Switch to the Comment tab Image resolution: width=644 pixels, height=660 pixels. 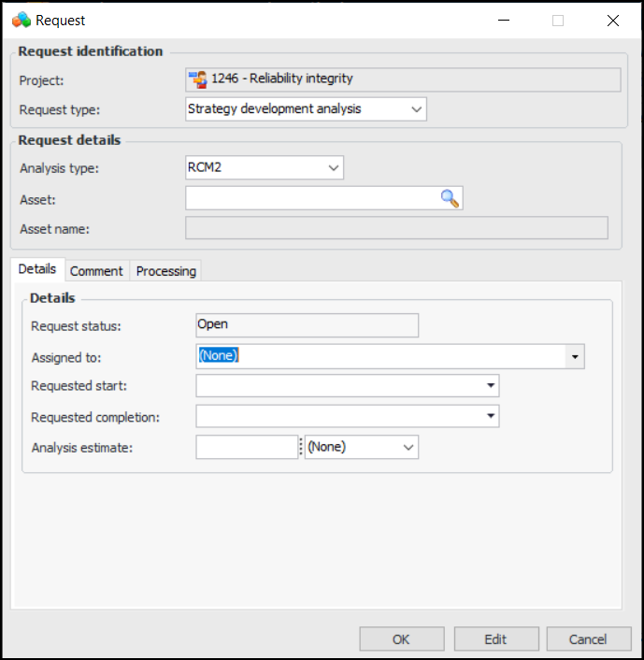tap(96, 271)
